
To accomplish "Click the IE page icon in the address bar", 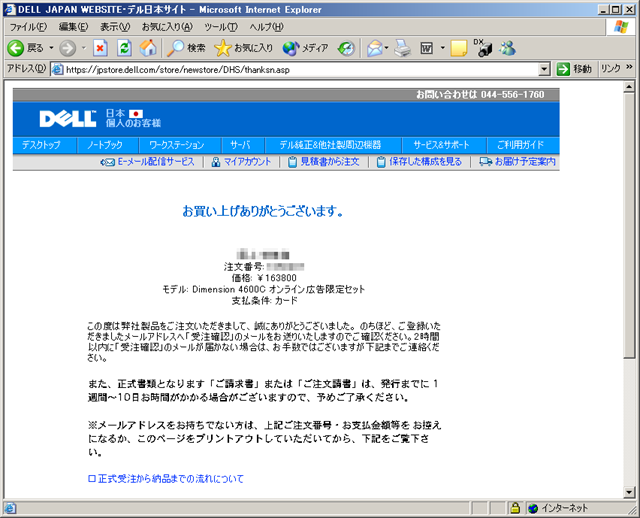I will click(58, 69).
